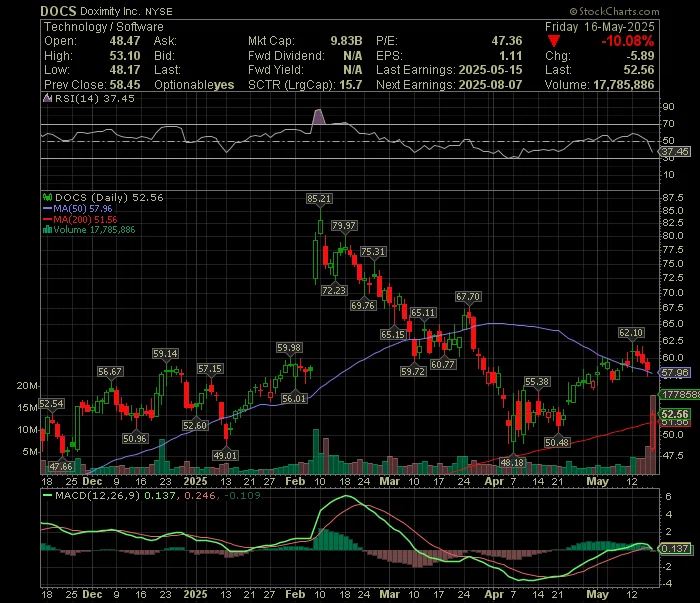This screenshot has height=603, width=700.
Task: Click the Volume 17,785,886 header value
Action: [623, 85]
